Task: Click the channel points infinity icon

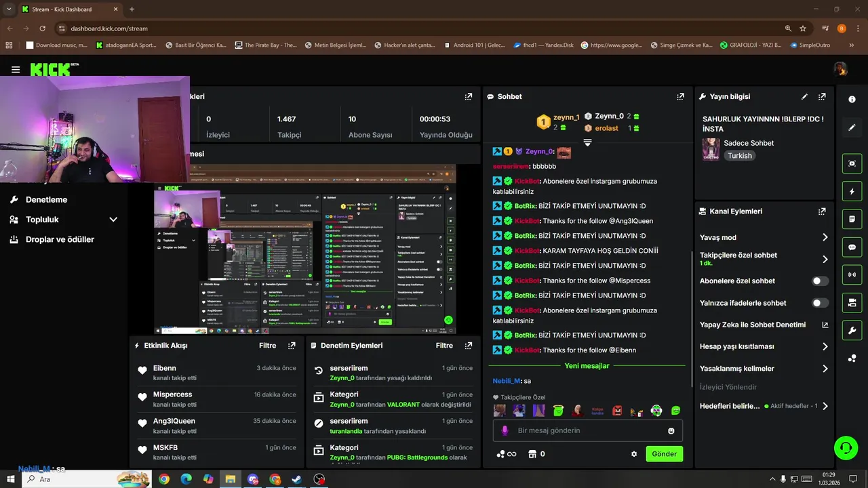Action: click(x=506, y=454)
